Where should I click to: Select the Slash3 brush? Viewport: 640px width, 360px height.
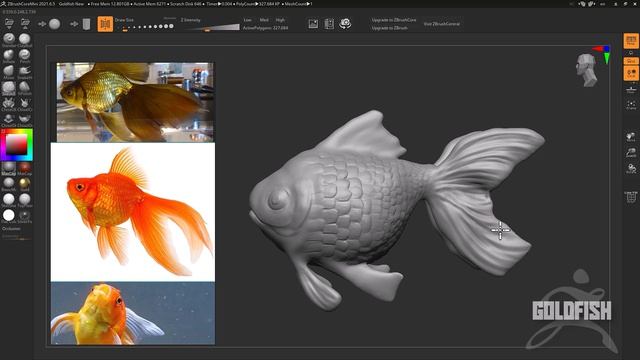tap(9, 88)
